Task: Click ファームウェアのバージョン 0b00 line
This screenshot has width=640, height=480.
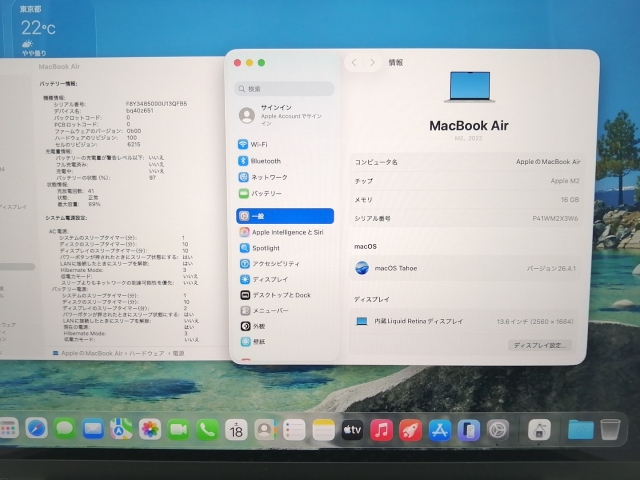Action: 98,131
